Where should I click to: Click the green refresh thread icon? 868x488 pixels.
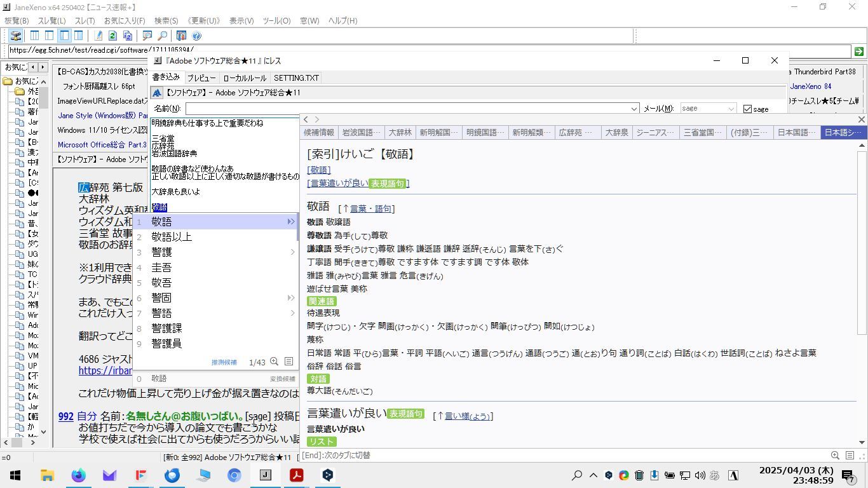[x=112, y=36]
